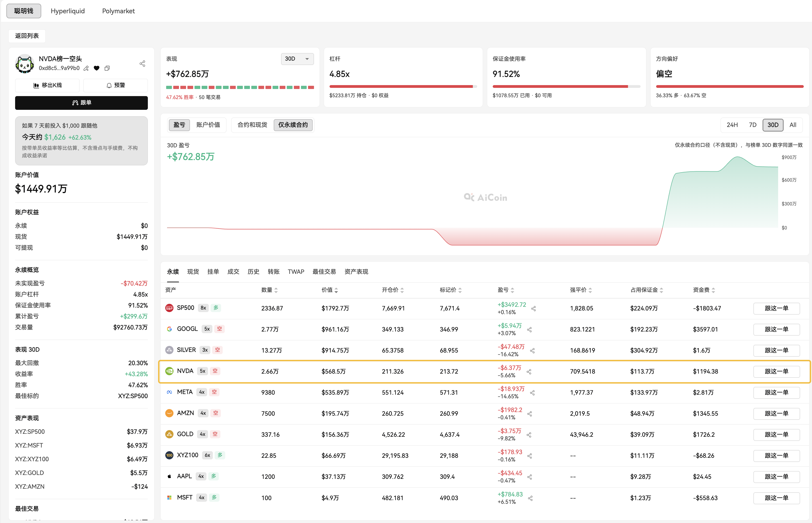
Task: Open the 30D performance period dropdown
Action: pos(297,59)
